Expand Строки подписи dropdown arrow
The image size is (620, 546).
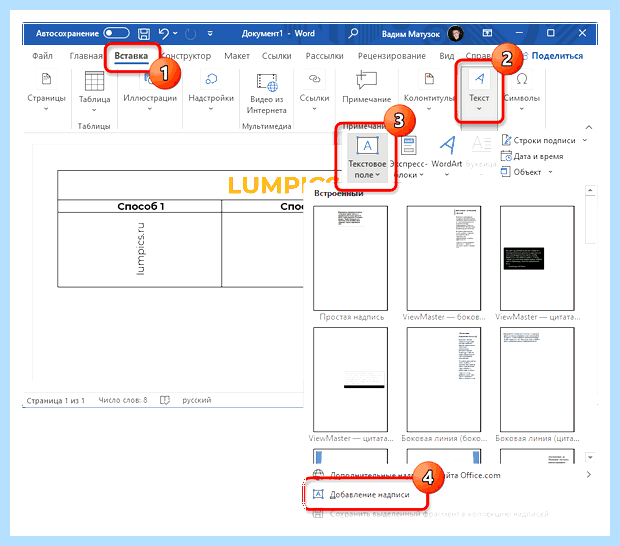pyautogui.click(x=585, y=140)
